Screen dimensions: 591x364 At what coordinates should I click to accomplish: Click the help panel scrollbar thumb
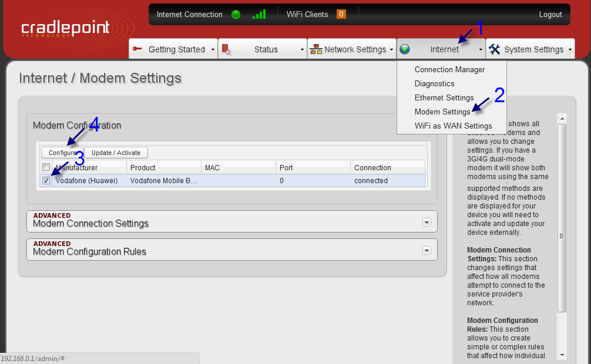(562, 218)
